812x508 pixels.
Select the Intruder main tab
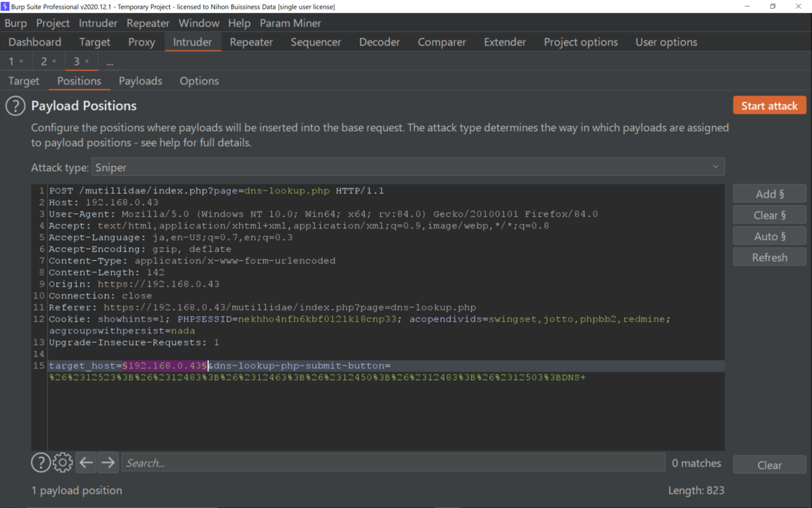click(192, 42)
